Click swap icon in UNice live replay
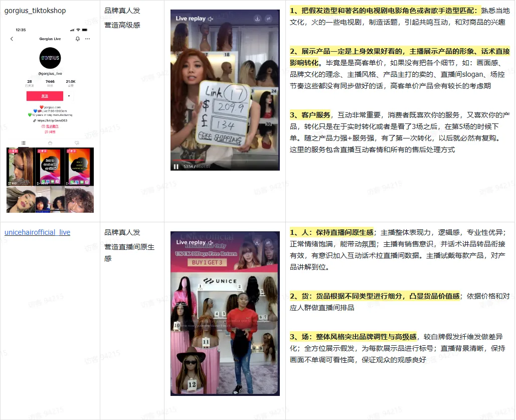This screenshot has width=516, height=420. (268, 242)
